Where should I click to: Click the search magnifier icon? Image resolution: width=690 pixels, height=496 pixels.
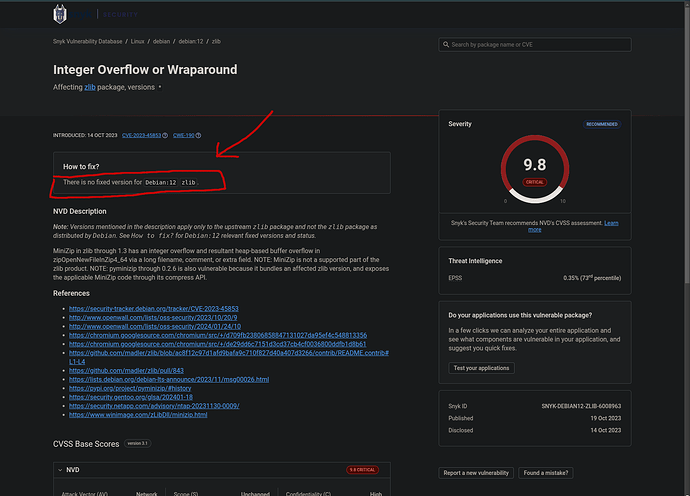coord(446,44)
